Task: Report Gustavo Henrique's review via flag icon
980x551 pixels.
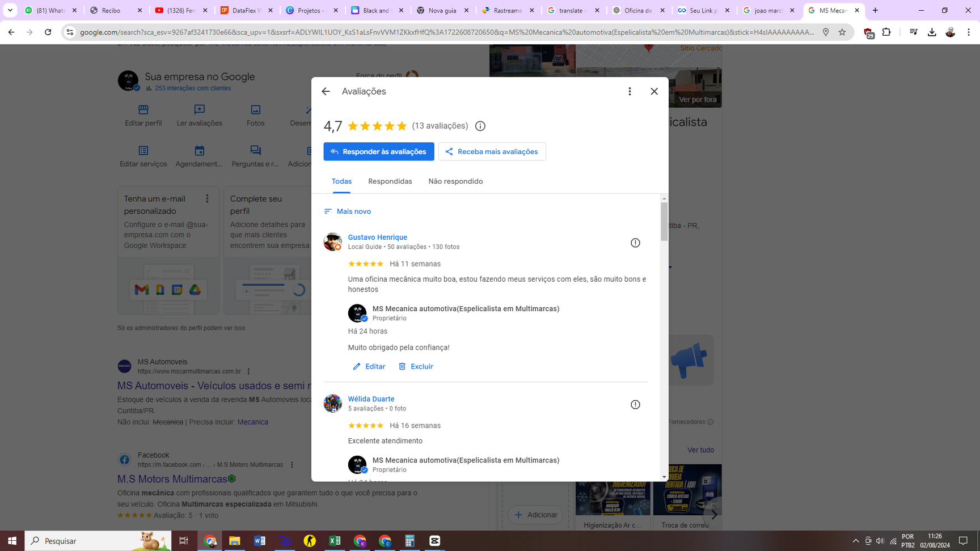Action: click(635, 243)
